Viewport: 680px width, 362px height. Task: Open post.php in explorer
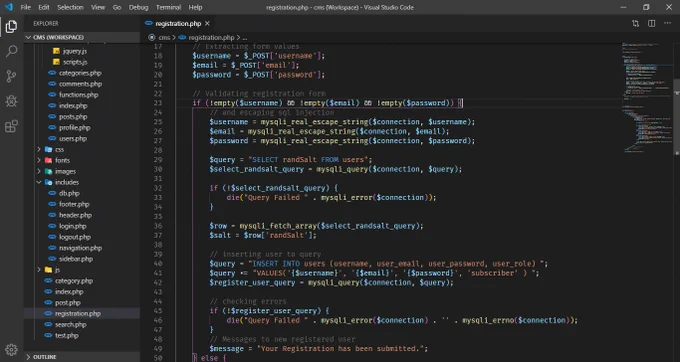tap(68, 303)
